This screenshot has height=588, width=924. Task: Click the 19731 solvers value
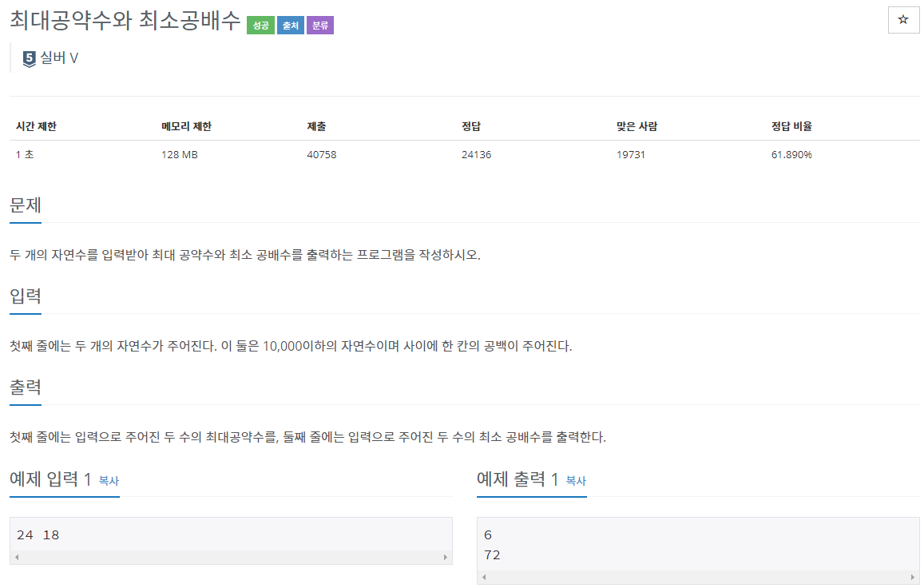pyautogui.click(x=631, y=154)
